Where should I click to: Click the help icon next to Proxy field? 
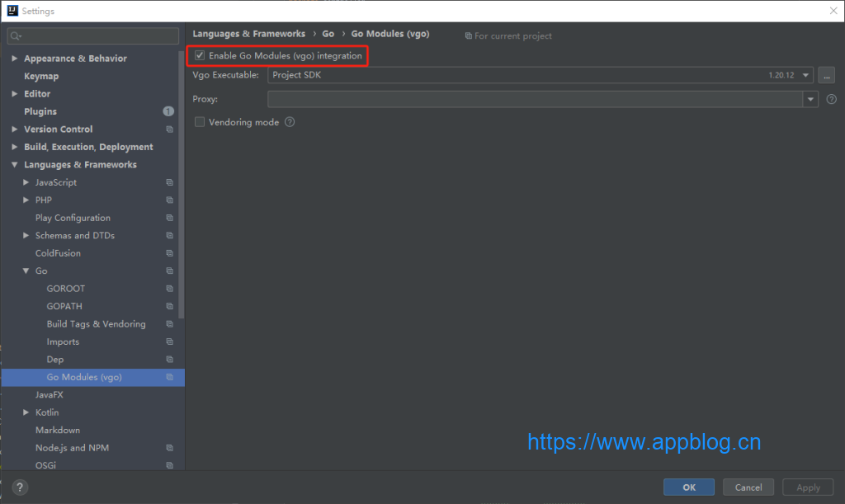(831, 99)
